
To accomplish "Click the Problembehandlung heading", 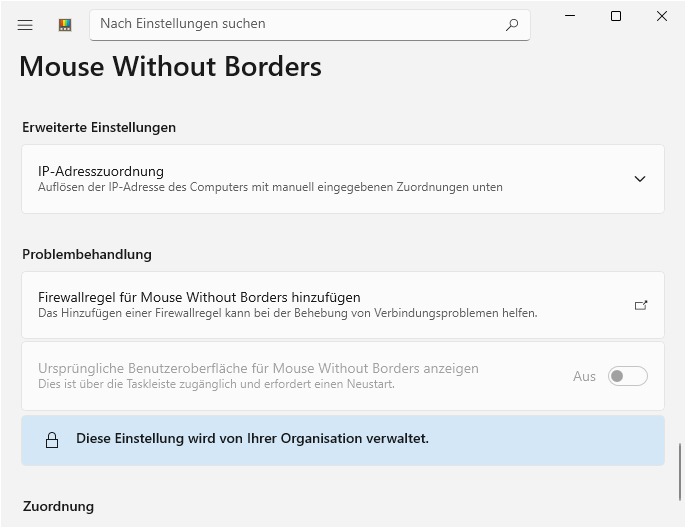I will tap(87, 254).
